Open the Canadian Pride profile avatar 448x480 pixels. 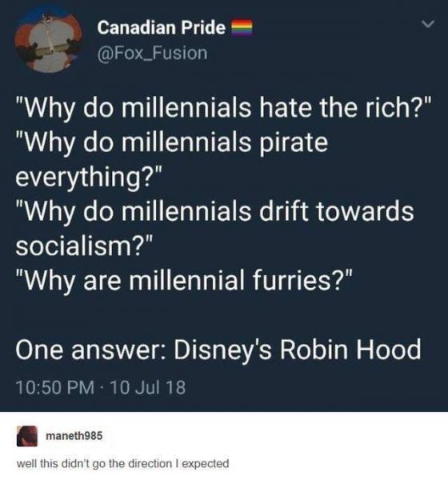pyautogui.click(x=50, y=39)
